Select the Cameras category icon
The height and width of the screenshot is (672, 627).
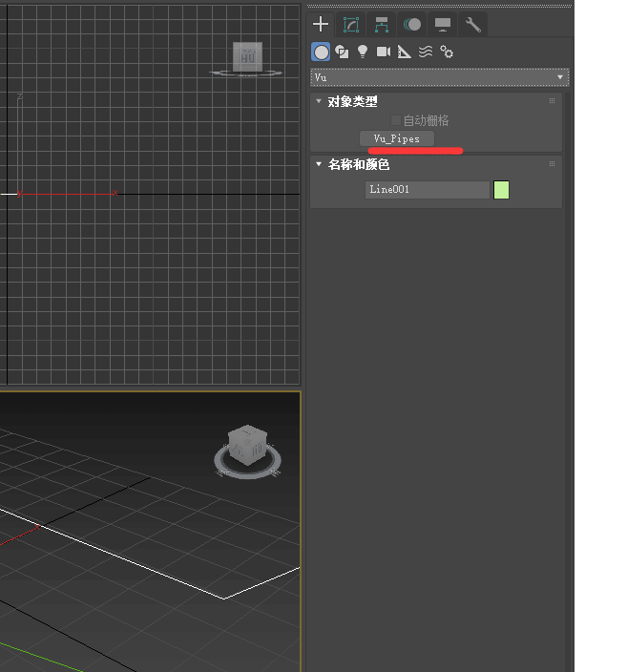click(x=384, y=52)
